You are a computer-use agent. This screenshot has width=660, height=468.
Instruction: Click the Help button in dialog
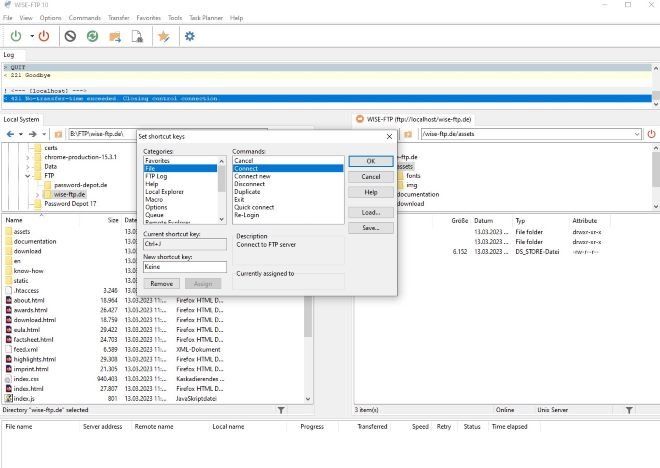[371, 192]
